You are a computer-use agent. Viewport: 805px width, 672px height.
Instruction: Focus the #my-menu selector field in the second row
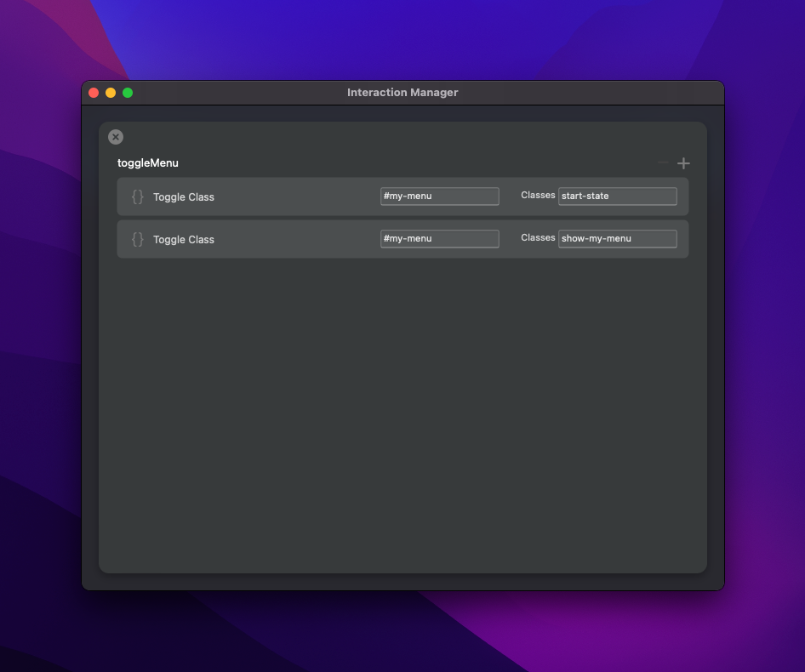[439, 239]
